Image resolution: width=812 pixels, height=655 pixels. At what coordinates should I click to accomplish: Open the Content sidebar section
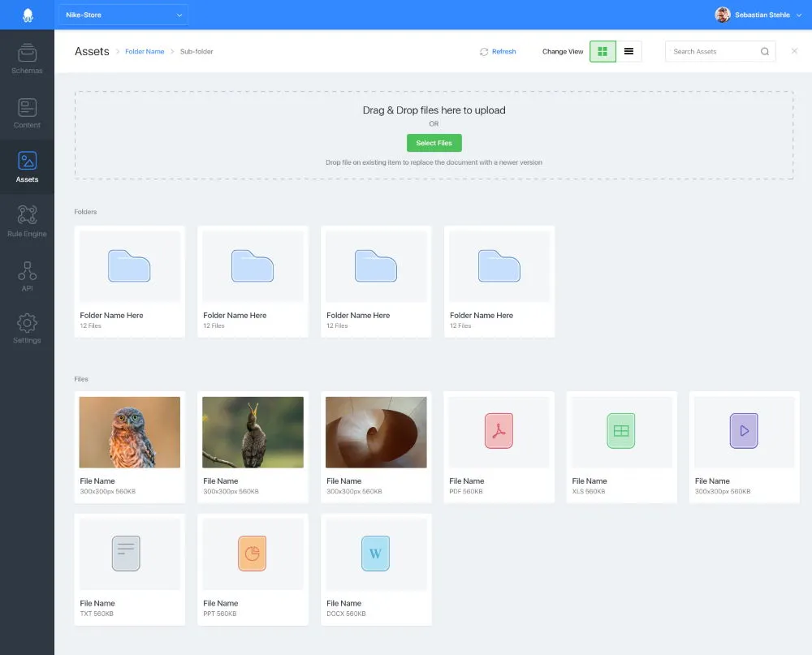tap(27, 113)
